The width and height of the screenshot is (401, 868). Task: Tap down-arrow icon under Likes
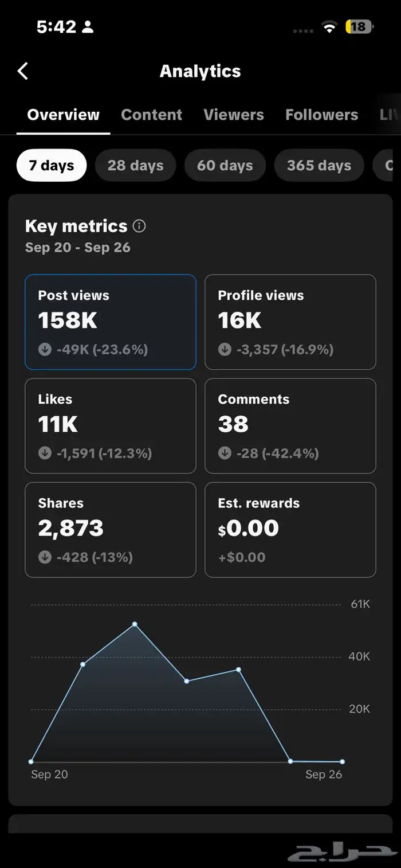click(x=45, y=453)
